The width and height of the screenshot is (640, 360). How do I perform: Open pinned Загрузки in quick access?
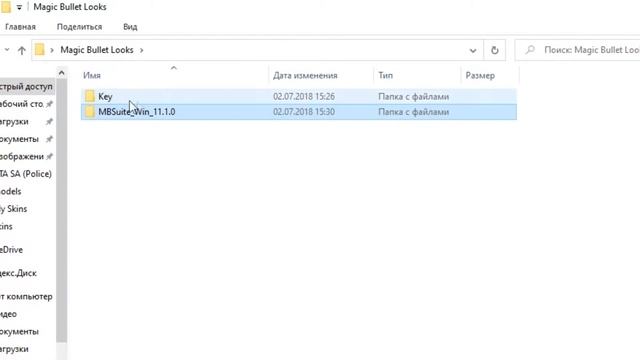14,122
